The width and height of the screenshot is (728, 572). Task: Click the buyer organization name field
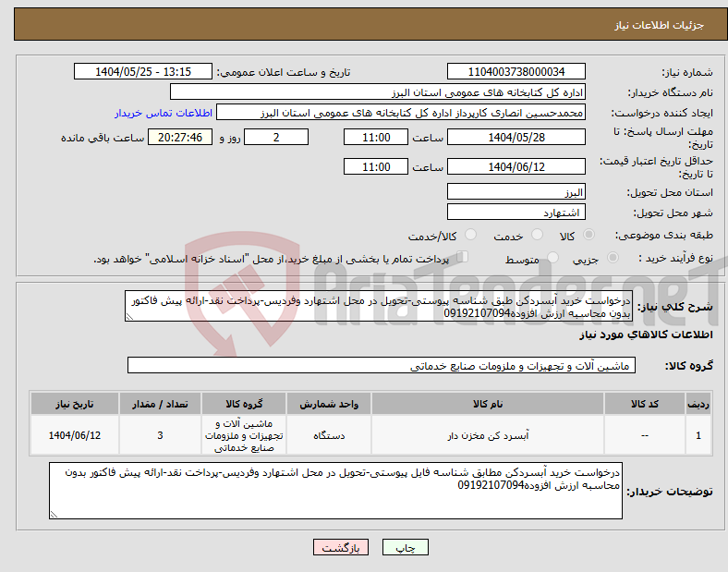coord(378,91)
